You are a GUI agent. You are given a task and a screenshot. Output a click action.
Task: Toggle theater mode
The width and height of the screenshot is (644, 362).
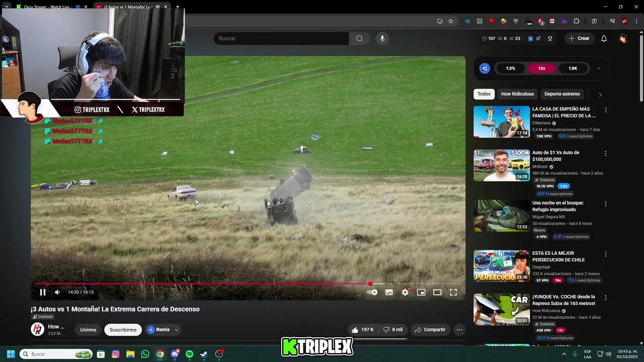tap(437, 292)
